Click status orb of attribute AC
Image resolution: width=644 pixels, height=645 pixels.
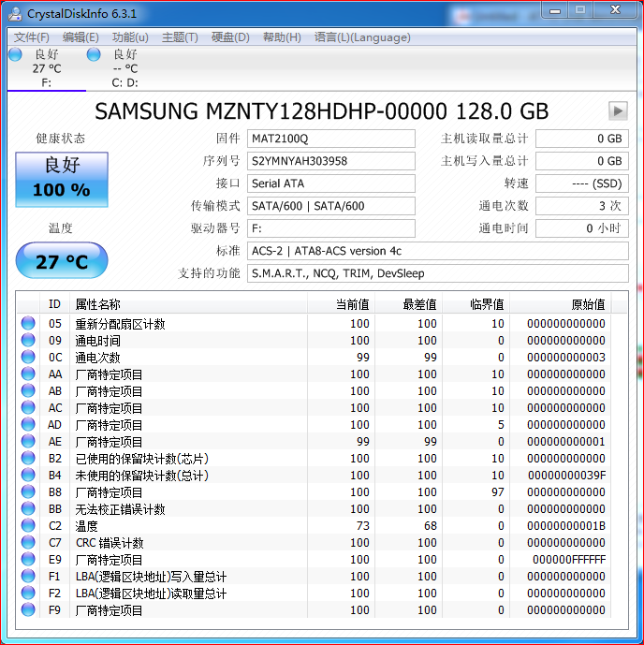pyautogui.click(x=28, y=407)
